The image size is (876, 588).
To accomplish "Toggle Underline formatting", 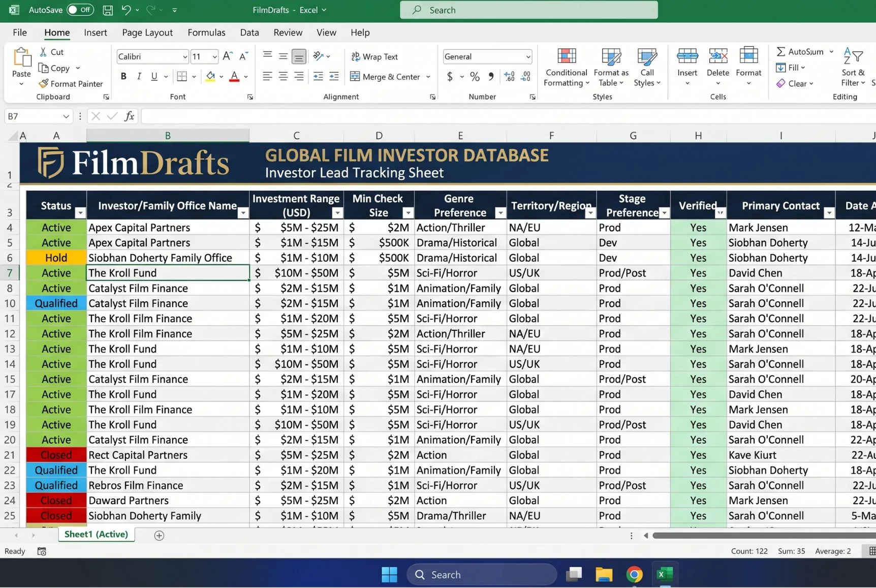I will pos(154,76).
